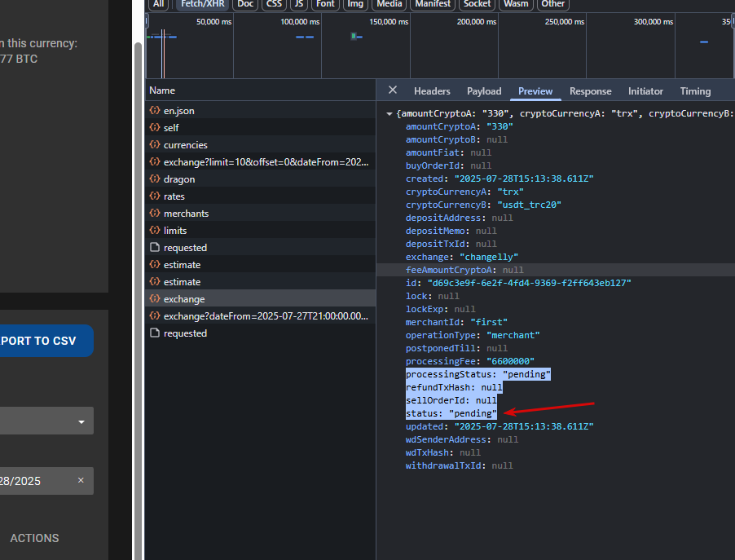The image size is (735, 560).
Task: Toggle the Doc filter chip
Action: pos(245,4)
